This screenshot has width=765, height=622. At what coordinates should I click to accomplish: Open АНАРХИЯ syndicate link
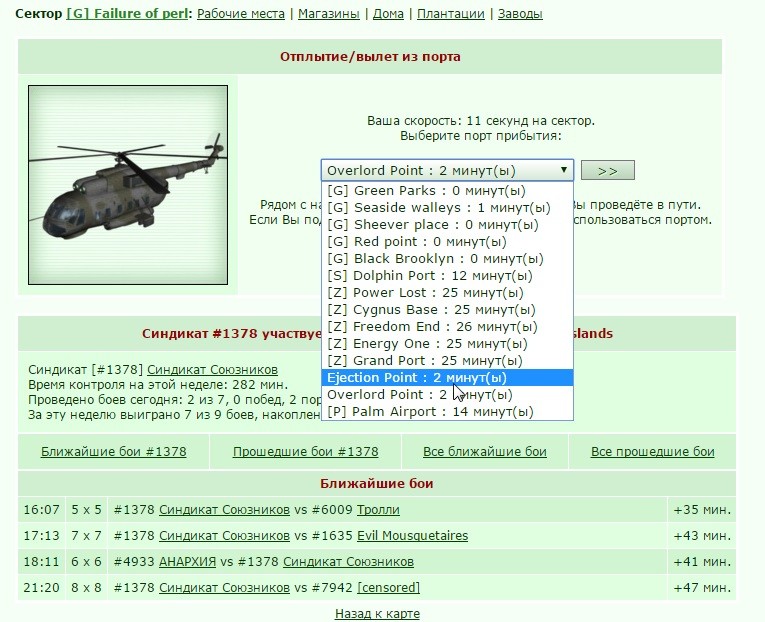187,562
